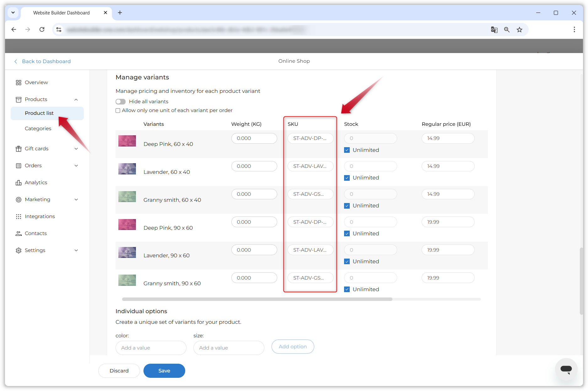The image size is (588, 391).
Task: Click the Settings gear icon
Action: coord(19,250)
